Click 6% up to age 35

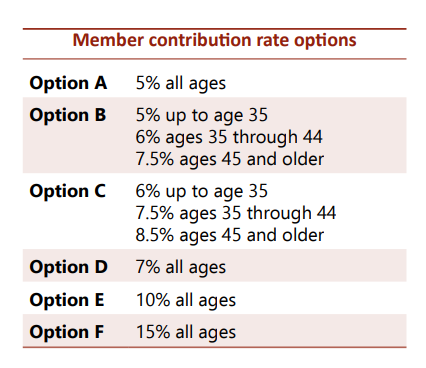tap(202, 191)
